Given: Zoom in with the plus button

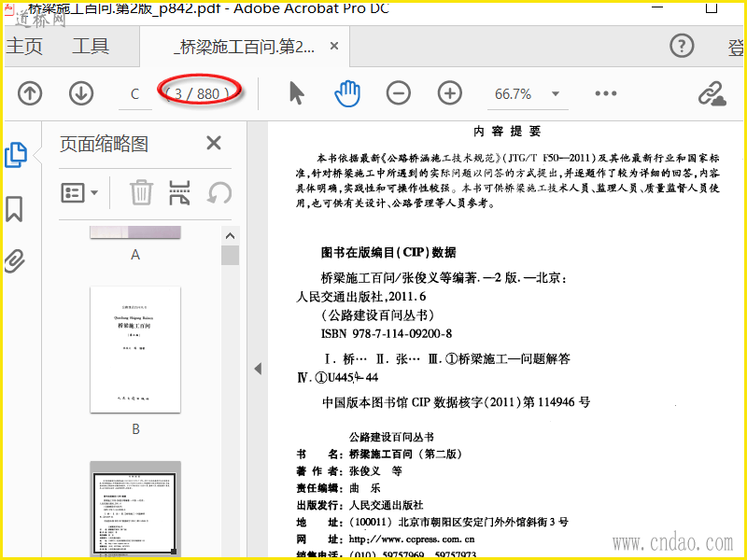Looking at the screenshot, I should point(450,92).
